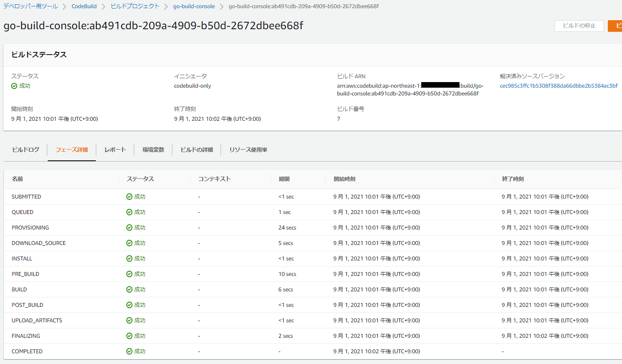Open the ビルドログ tab
The height and width of the screenshot is (364, 622).
click(25, 150)
